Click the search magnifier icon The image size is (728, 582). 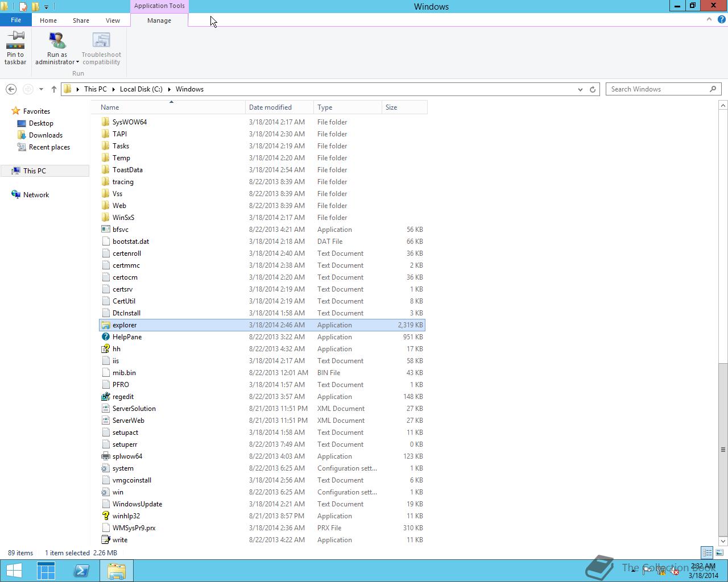tap(713, 89)
